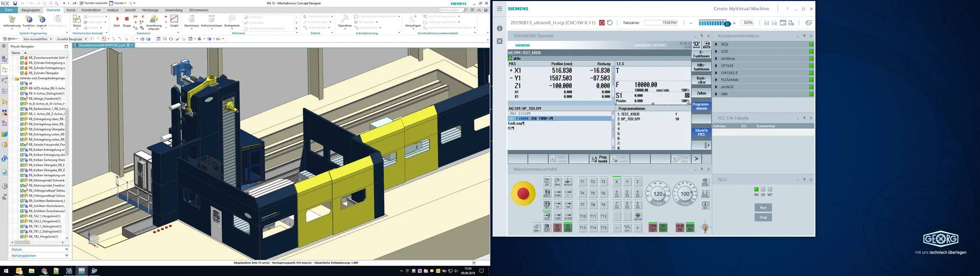Start the simulation in NX ribbon

click(117, 20)
